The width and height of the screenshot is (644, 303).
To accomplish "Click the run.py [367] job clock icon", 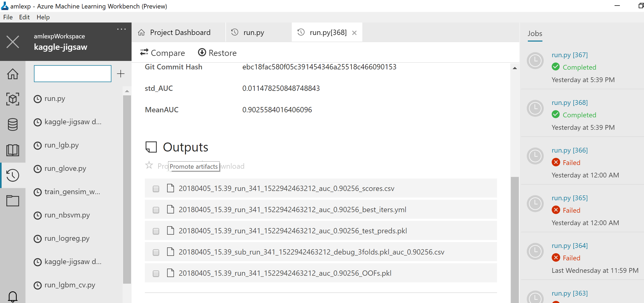I will [535, 61].
